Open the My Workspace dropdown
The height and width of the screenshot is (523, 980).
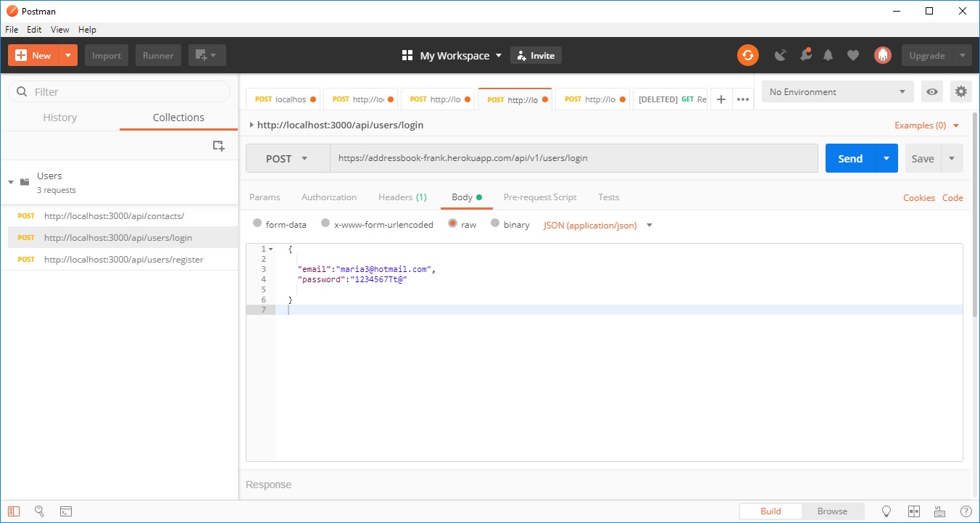tap(461, 55)
